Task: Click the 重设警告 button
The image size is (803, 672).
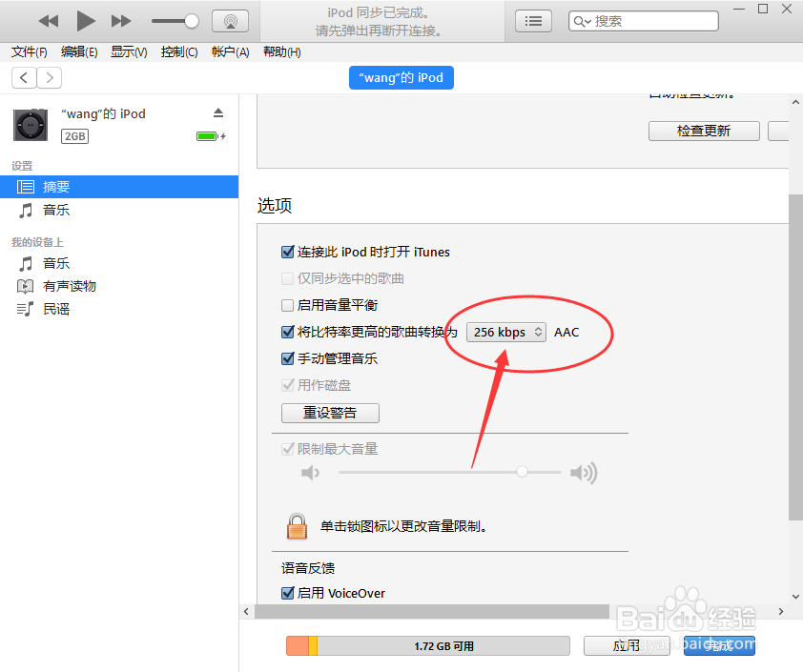Action: click(330, 413)
